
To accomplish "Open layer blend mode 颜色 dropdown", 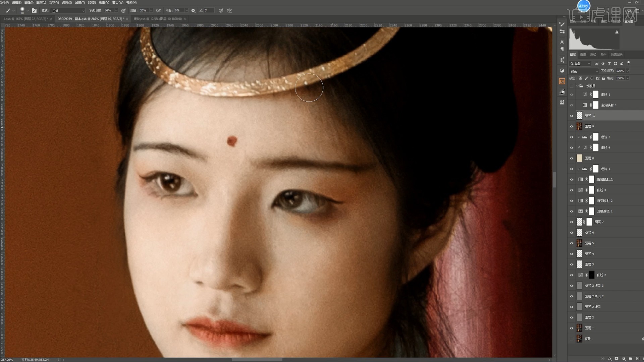I will (x=584, y=71).
